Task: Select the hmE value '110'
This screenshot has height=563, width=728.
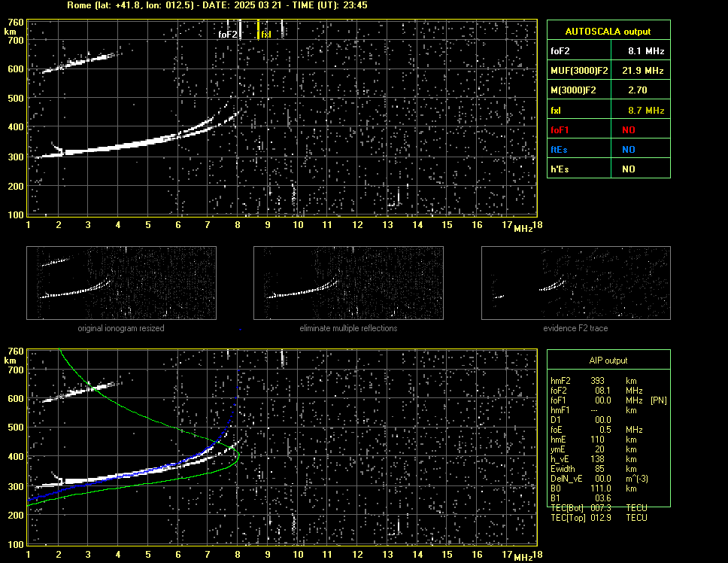Action: click(x=598, y=440)
